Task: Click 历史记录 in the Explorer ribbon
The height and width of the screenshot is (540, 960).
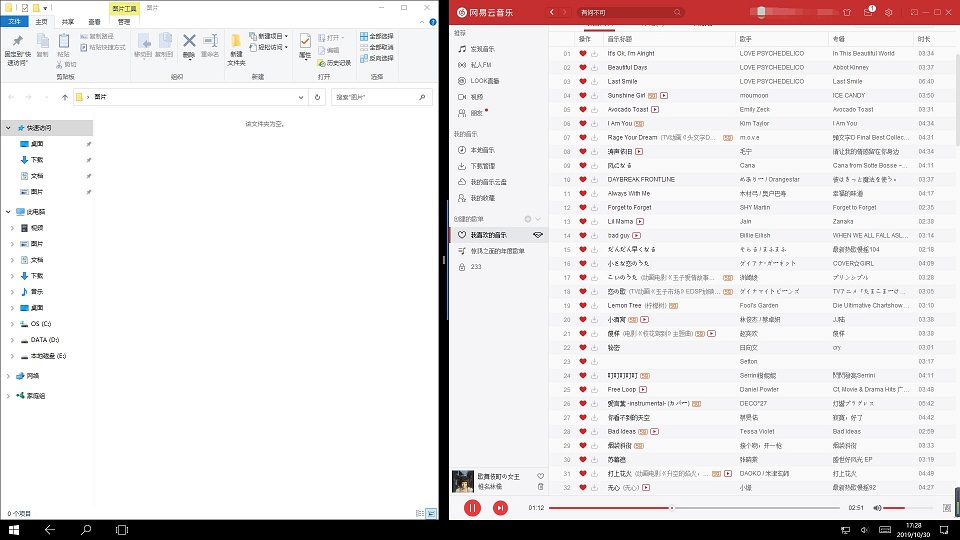Action: tap(334, 63)
